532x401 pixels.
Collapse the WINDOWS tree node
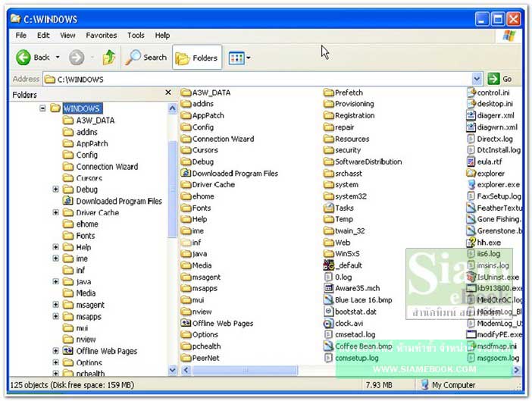pos(42,108)
